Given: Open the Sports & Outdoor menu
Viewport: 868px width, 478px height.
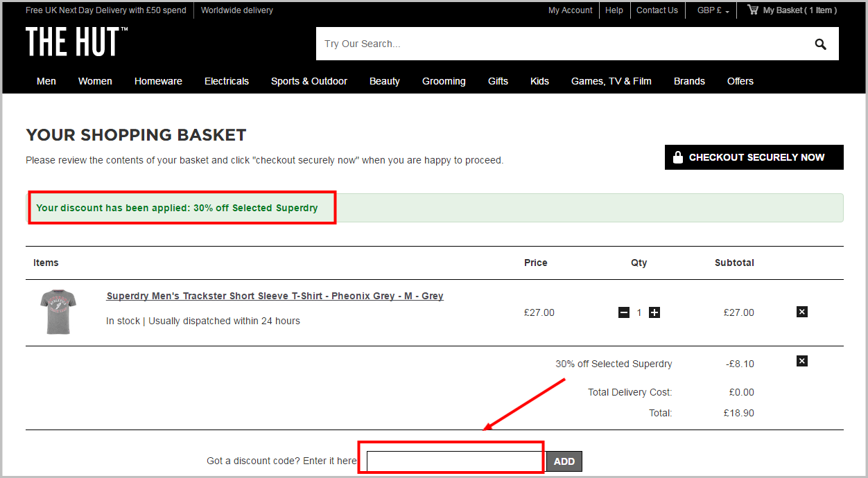Looking at the screenshot, I should [x=309, y=81].
